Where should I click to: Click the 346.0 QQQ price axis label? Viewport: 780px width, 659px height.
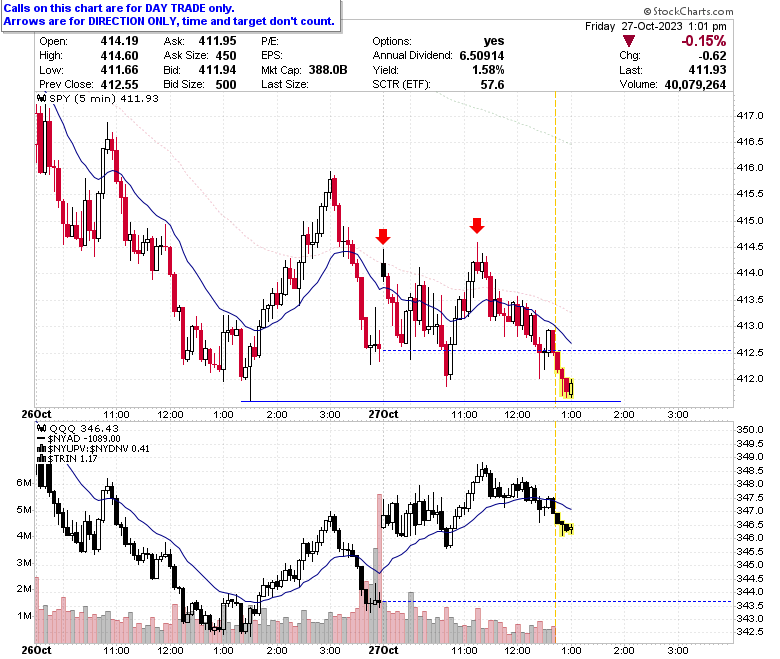point(750,538)
